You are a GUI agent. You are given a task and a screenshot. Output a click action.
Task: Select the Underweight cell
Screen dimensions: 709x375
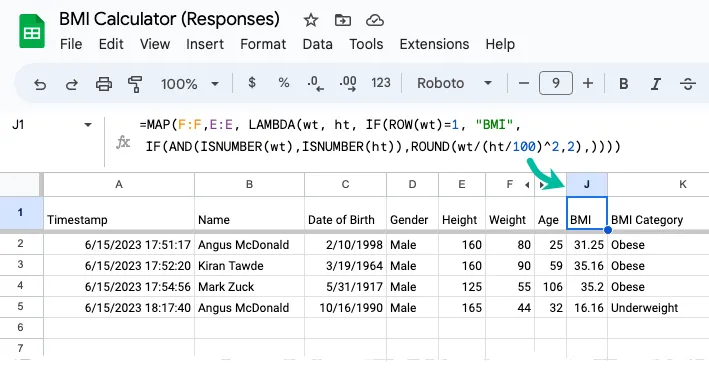click(x=658, y=308)
